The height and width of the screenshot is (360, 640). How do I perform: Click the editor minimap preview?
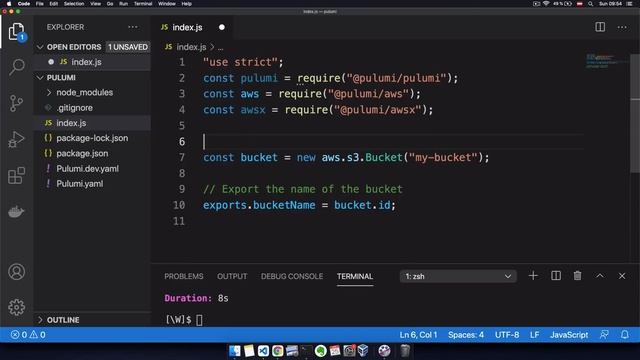click(607, 61)
